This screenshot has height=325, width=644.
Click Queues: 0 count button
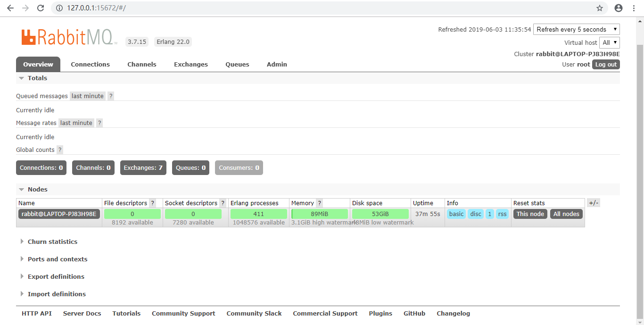[191, 167]
